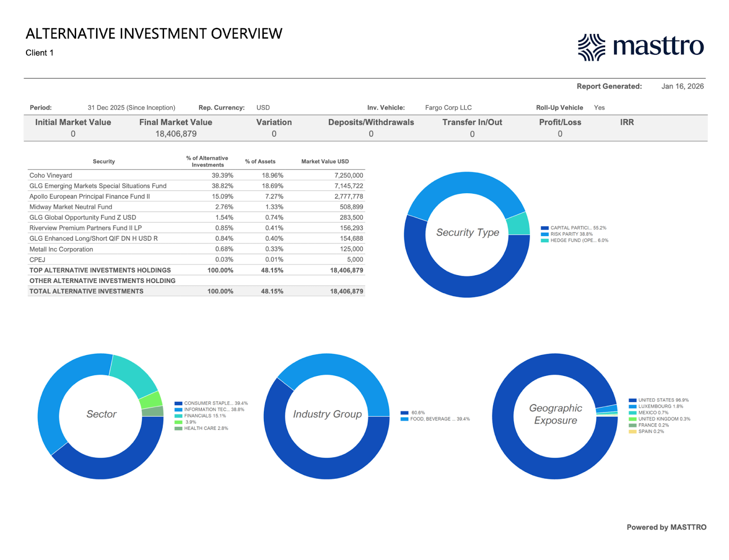Click the Geographic Exposure chart label

555,414
